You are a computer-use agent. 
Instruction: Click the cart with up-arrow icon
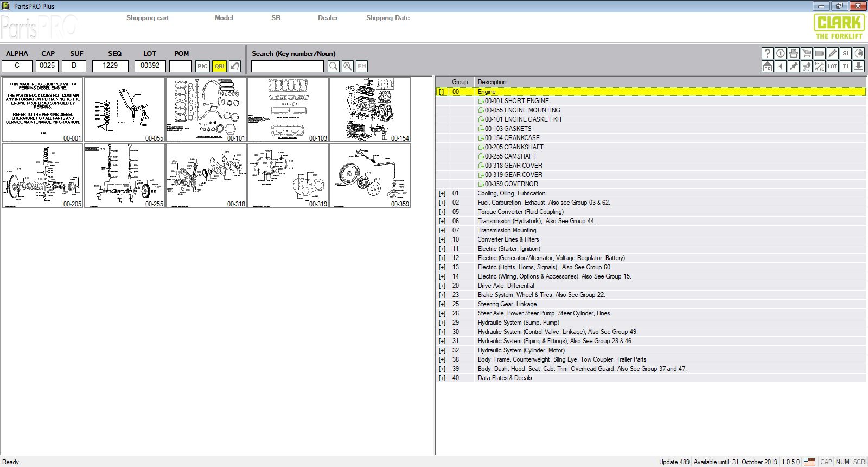pos(807,66)
